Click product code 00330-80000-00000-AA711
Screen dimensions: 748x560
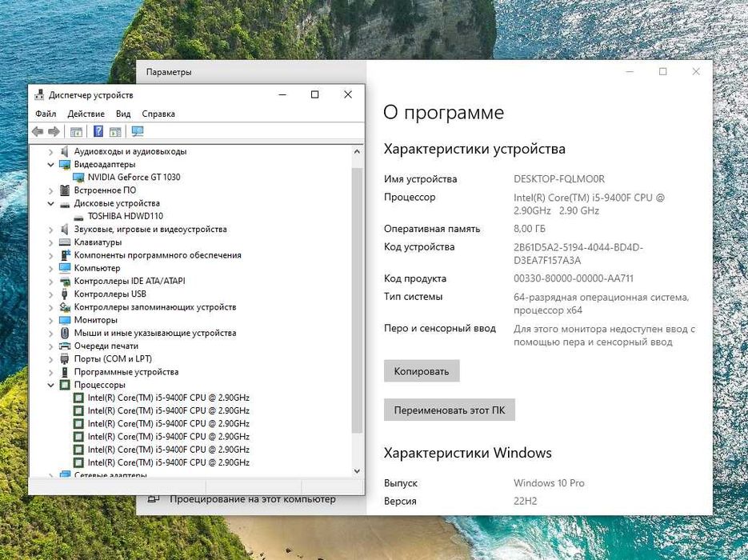click(574, 278)
